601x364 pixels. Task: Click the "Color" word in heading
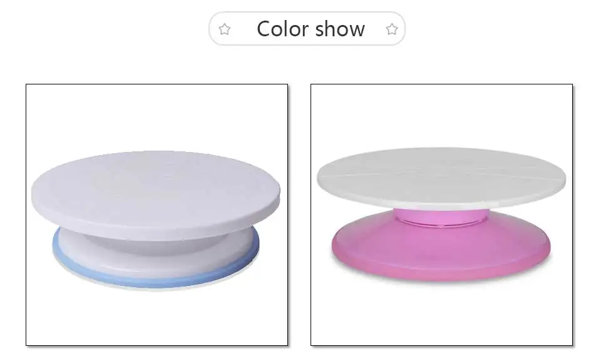click(x=282, y=29)
